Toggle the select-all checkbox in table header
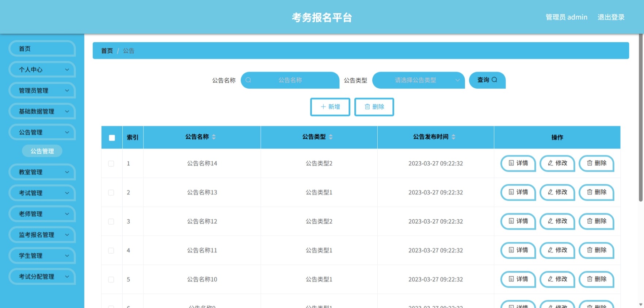 [x=112, y=138]
